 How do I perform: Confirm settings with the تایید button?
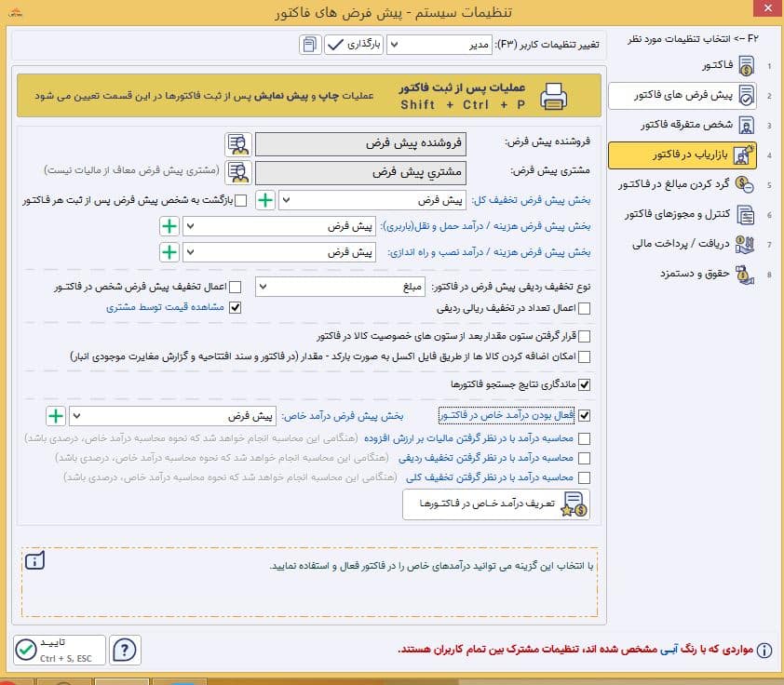[60, 650]
